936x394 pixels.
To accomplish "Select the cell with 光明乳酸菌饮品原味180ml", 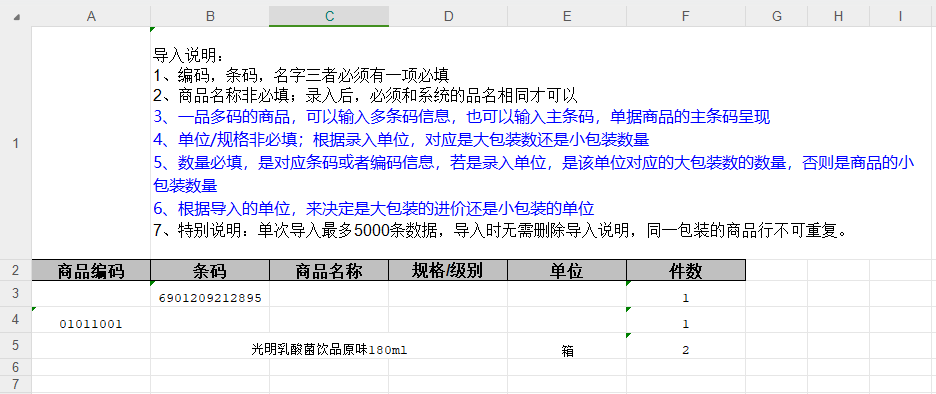I will click(329, 346).
